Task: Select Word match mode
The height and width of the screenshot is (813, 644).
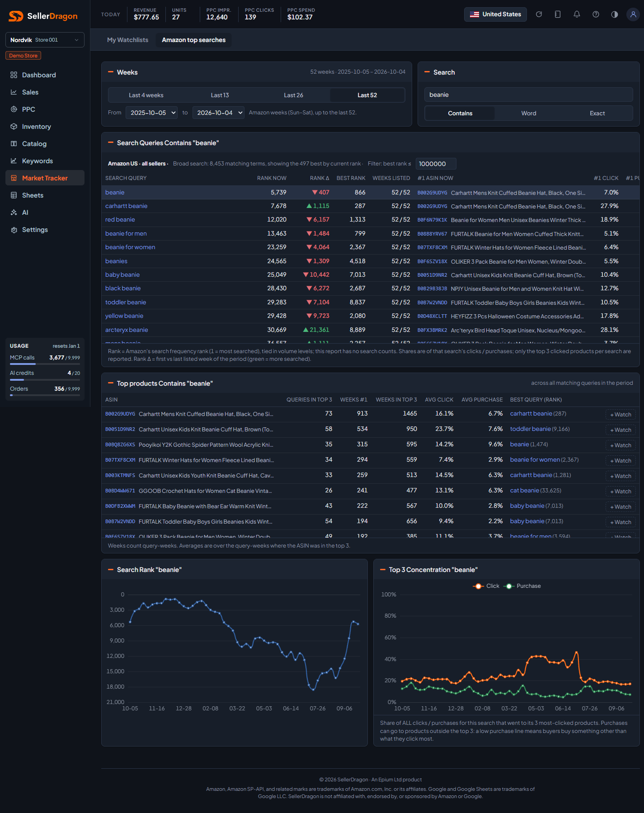Action: pyautogui.click(x=529, y=113)
